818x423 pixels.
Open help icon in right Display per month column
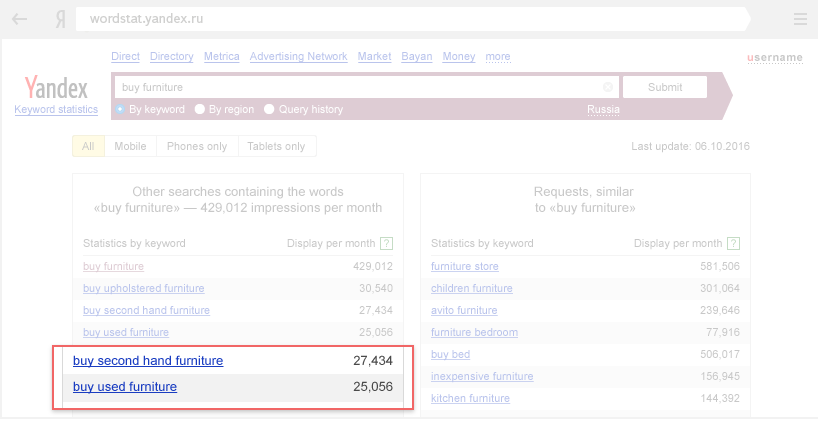point(733,244)
